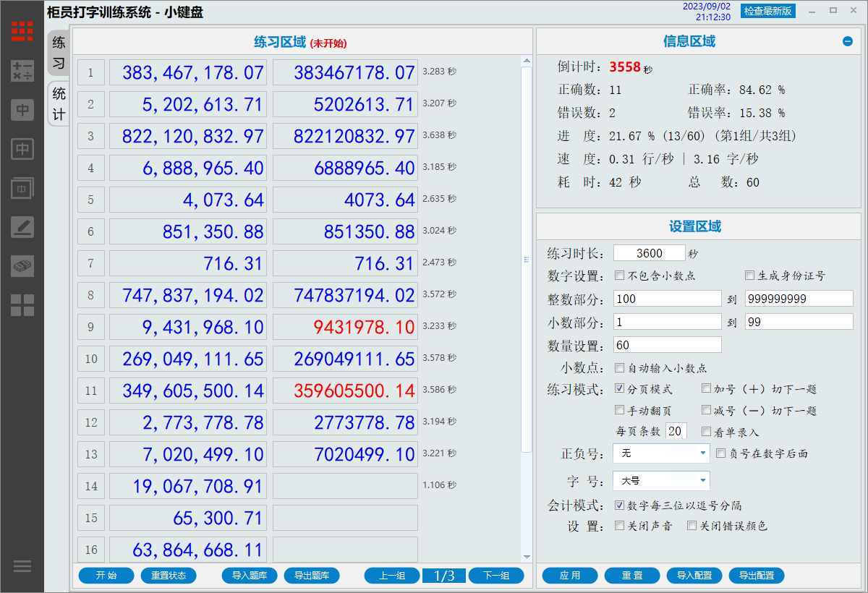Screen dimensions: 868x593
Task: Enable 看单录入 checkbox
Action: pyautogui.click(x=707, y=431)
